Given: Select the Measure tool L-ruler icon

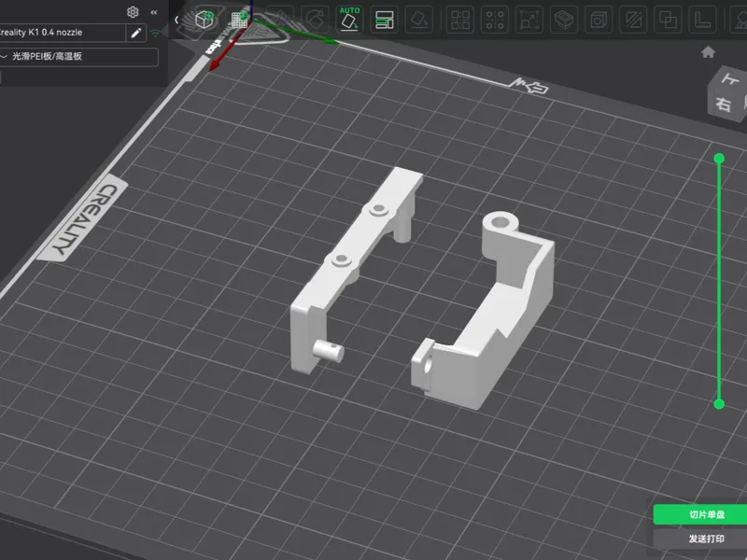Looking at the screenshot, I should coord(703,20).
